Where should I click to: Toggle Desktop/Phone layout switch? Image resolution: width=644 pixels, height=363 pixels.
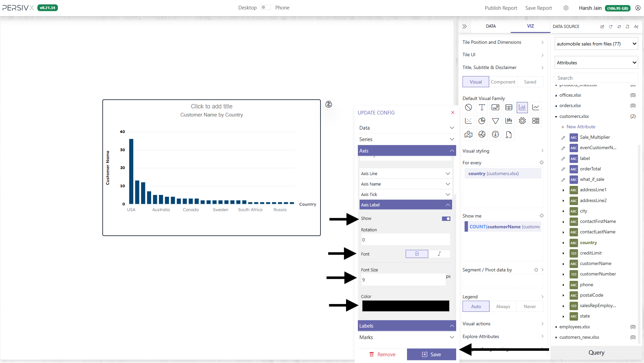click(x=266, y=7)
